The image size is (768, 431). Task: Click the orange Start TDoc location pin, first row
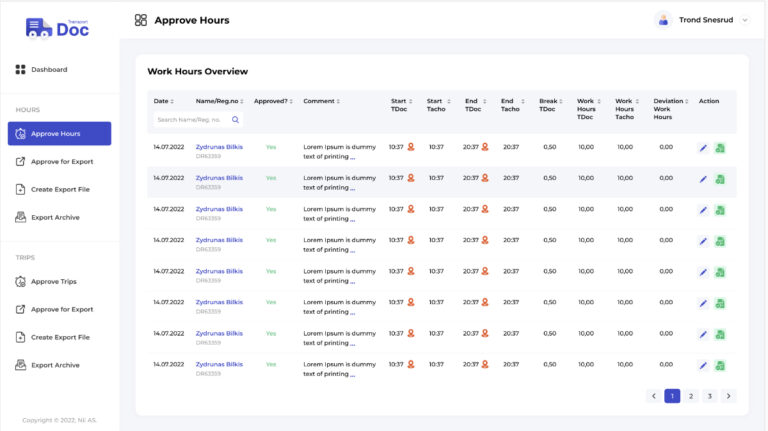[x=411, y=147]
